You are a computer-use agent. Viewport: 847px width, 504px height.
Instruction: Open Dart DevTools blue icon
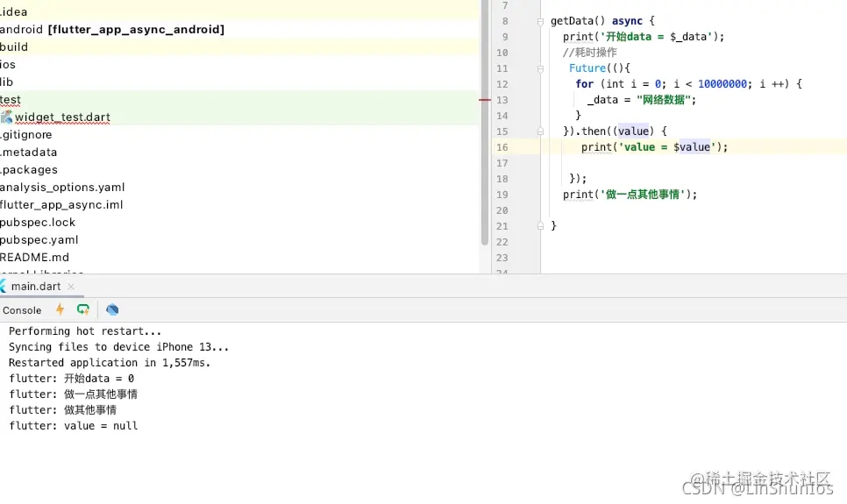coord(112,309)
